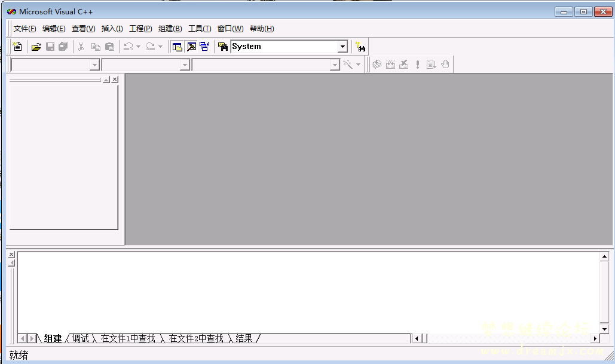Viewport: 615px width, 364px height.
Task: Click the Compile icon in build toolbar
Action: (x=377, y=65)
